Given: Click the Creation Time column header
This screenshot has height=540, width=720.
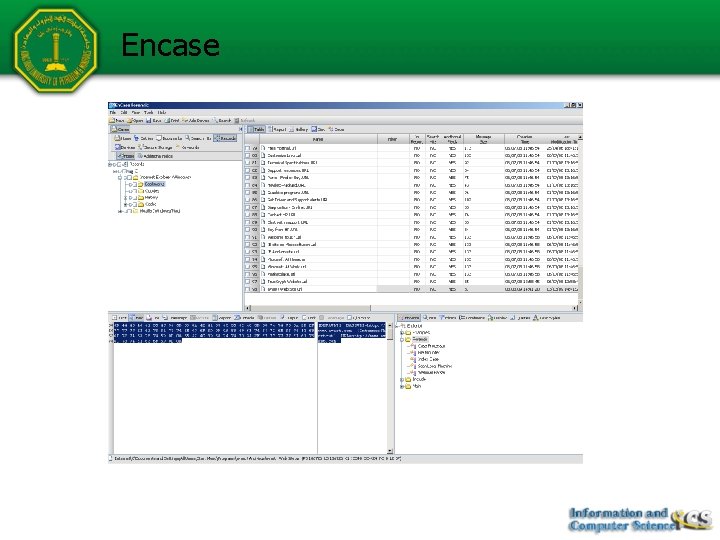Looking at the screenshot, I should (x=524, y=139).
